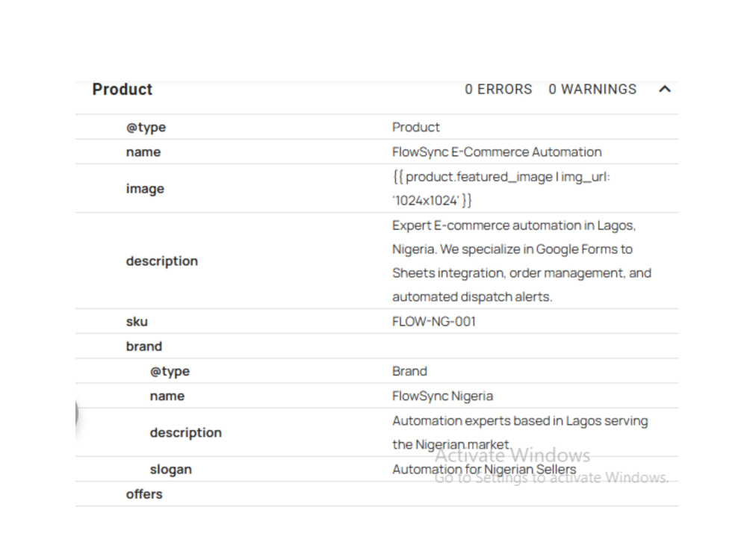
Task: Click the slogan property label
Action: [170, 469]
